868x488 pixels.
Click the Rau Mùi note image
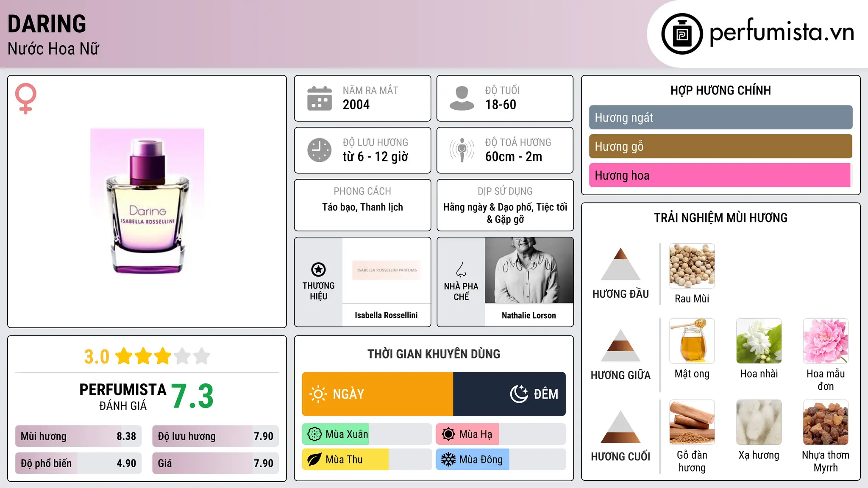click(x=692, y=266)
